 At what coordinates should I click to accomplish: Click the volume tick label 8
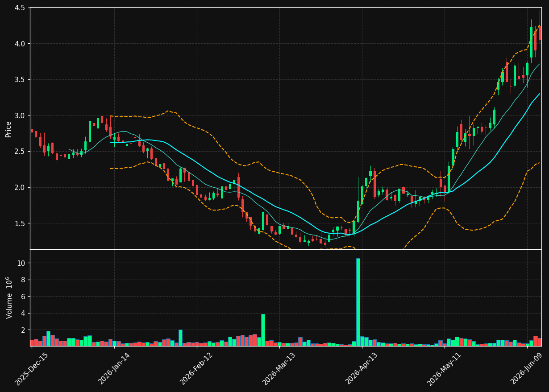(24, 280)
